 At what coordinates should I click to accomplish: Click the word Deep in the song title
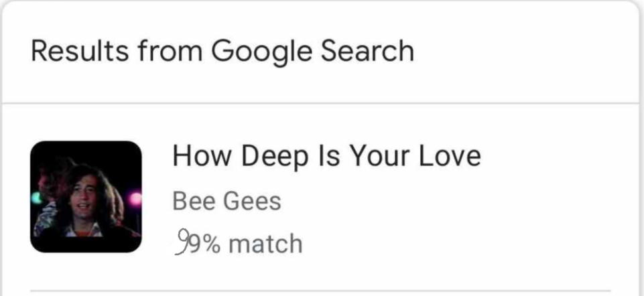point(274,157)
